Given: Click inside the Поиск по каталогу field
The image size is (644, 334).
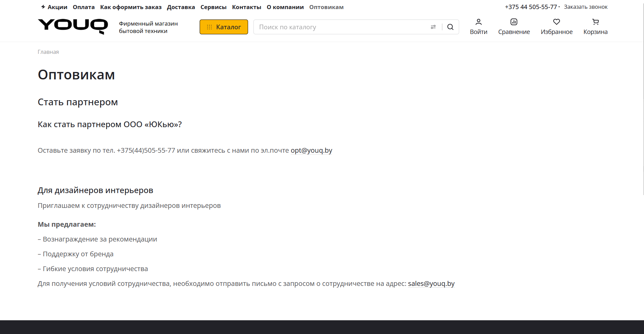Looking at the screenshot, I should click(x=336, y=27).
